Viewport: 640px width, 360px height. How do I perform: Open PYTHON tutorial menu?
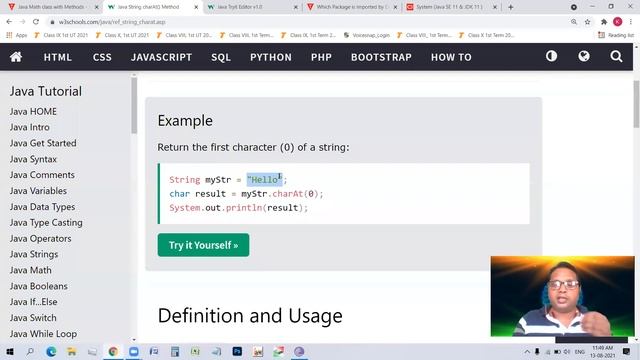(271, 57)
